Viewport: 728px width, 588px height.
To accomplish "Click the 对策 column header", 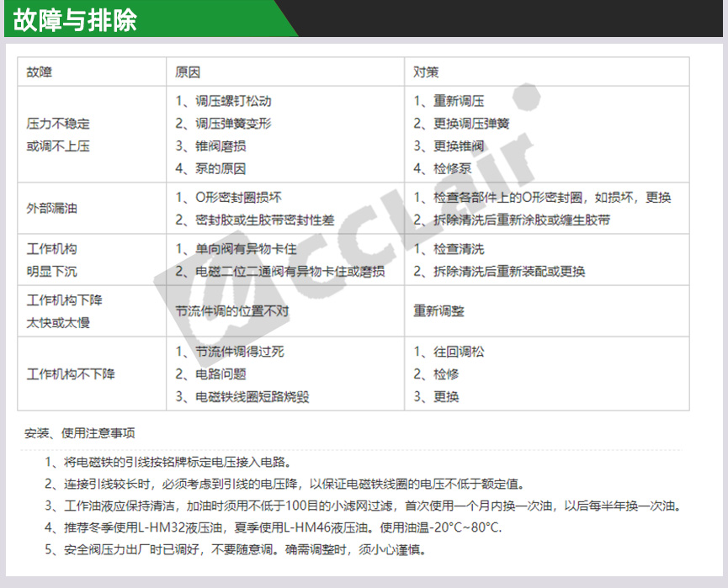I will [426, 72].
